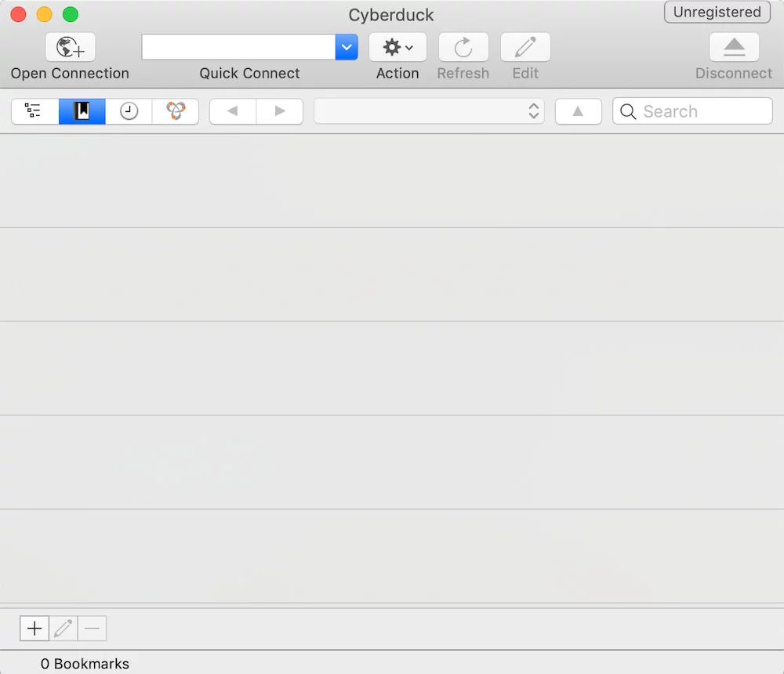Close the Cyberduck window
This screenshot has height=674, width=784.
(19, 15)
